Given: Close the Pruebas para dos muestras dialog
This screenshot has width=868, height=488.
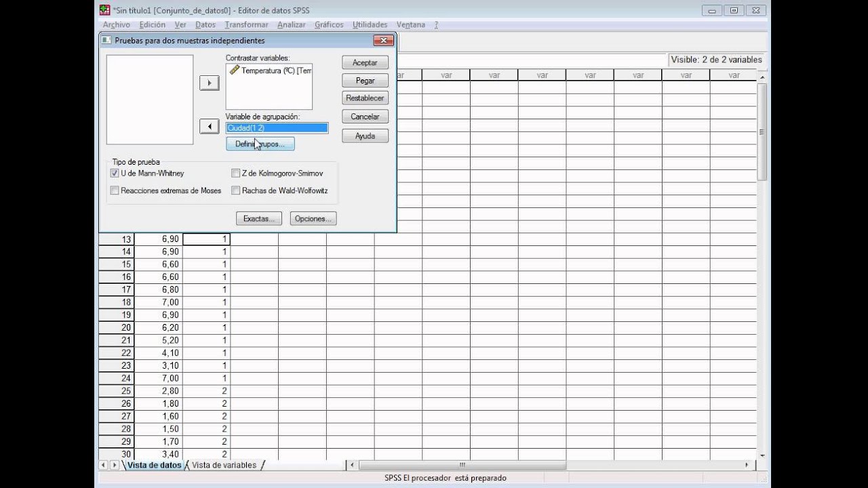Looking at the screenshot, I should point(383,40).
